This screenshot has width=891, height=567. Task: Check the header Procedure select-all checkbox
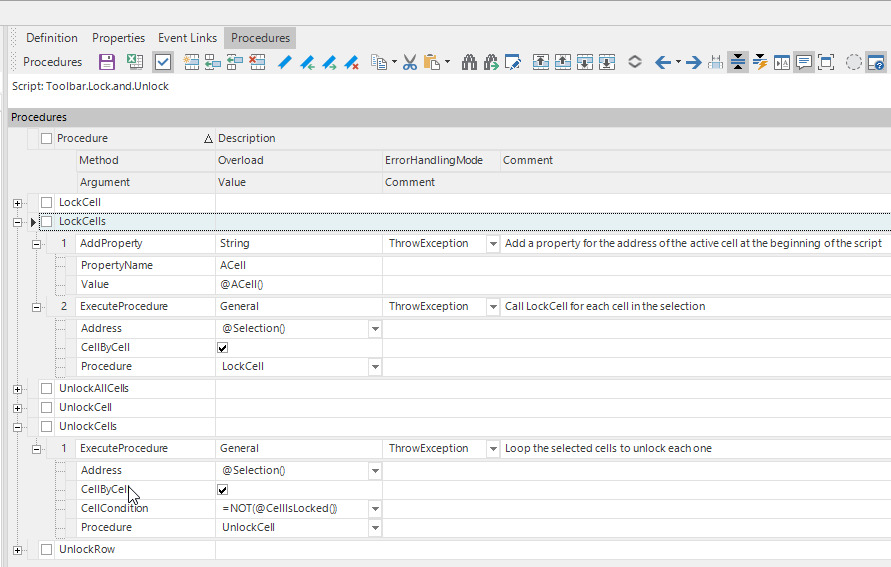tap(47, 139)
